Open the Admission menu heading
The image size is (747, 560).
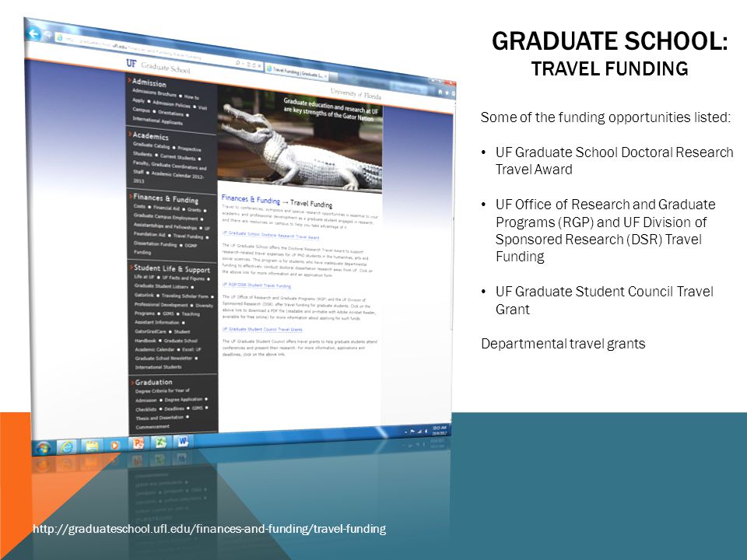149,82
